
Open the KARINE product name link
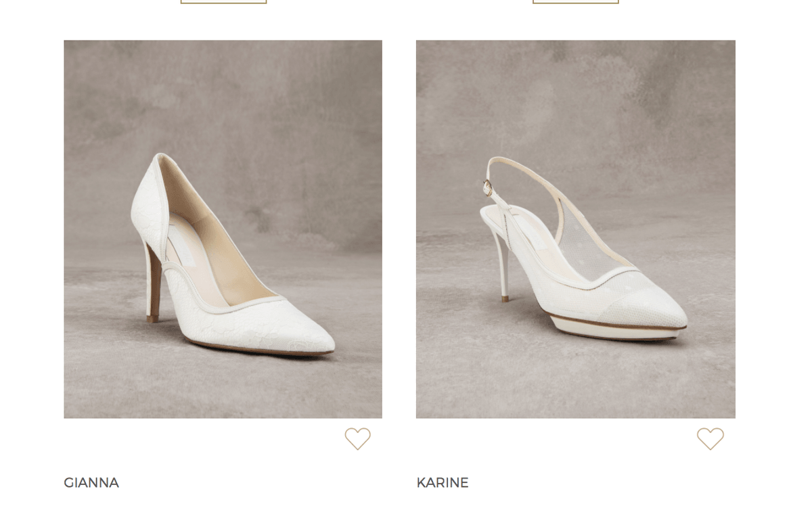(443, 483)
